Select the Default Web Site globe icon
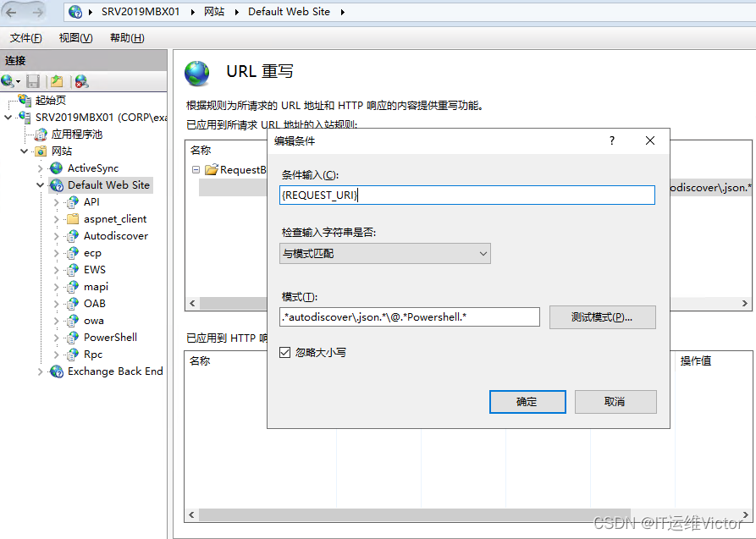The width and height of the screenshot is (756, 539). 57,185
